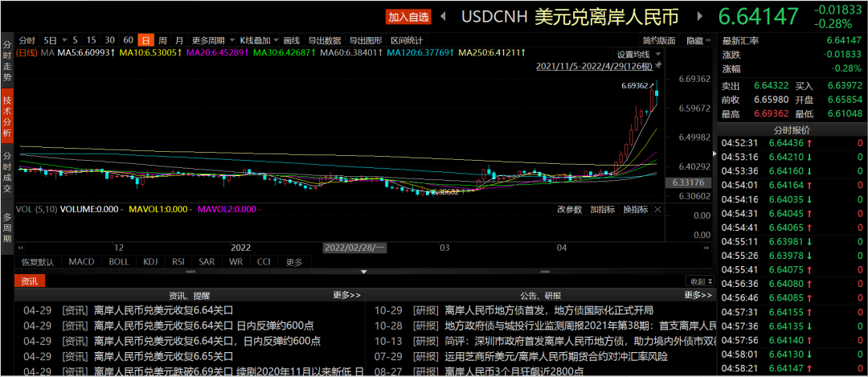Click the 6.33176 price marker on axis
This screenshot has height=377, width=868.
click(688, 182)
